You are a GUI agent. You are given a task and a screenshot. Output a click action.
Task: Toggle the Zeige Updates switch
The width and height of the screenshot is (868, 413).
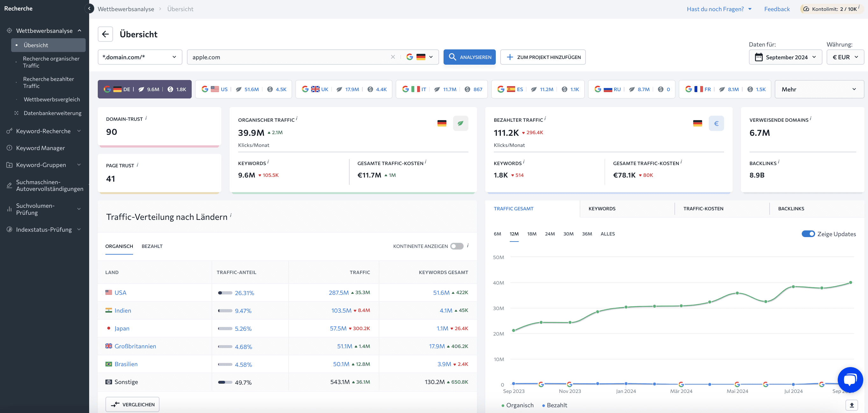point(808,234)
